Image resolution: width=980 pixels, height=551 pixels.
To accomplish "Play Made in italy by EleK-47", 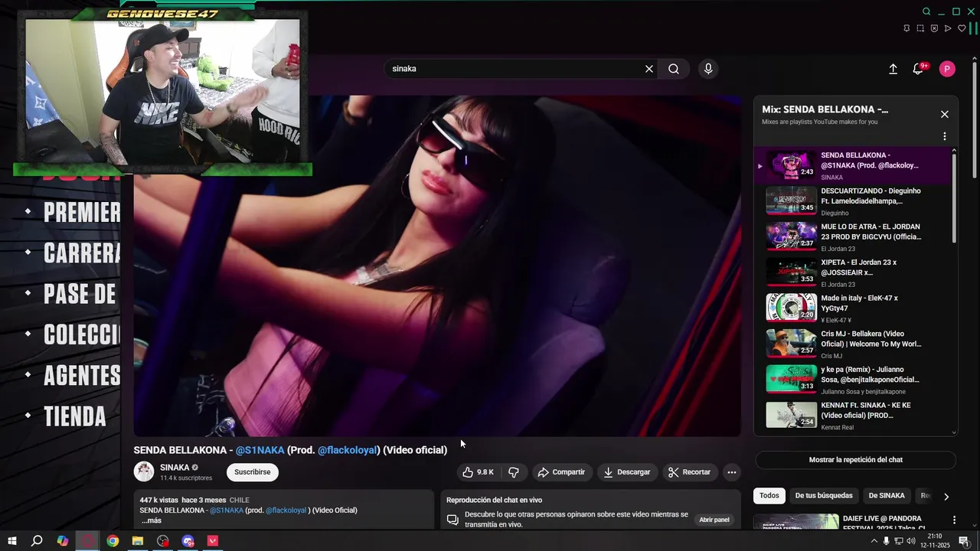I will 853,308.
